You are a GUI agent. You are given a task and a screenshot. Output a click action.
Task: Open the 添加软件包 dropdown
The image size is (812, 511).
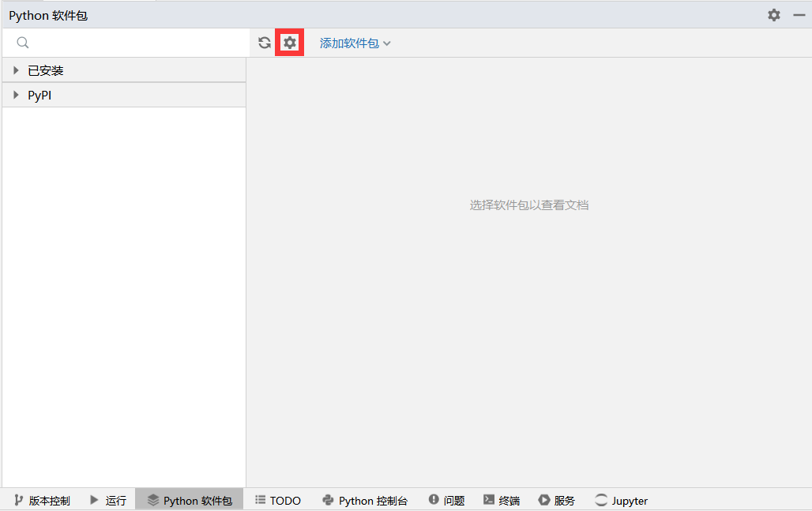click(355, 43)
